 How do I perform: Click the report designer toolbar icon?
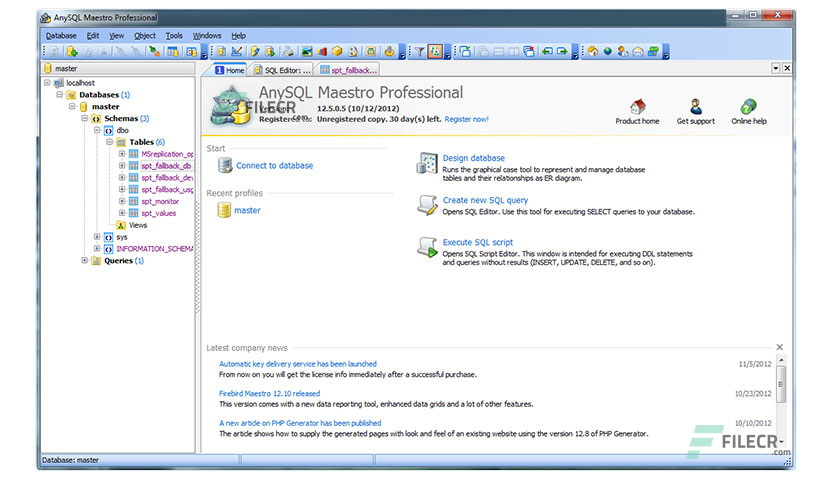pos(353,52)
